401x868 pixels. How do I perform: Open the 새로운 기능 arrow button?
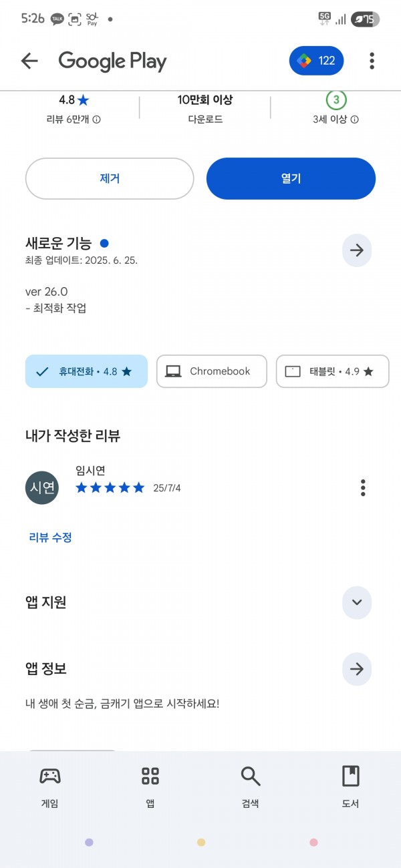[357, 250]
